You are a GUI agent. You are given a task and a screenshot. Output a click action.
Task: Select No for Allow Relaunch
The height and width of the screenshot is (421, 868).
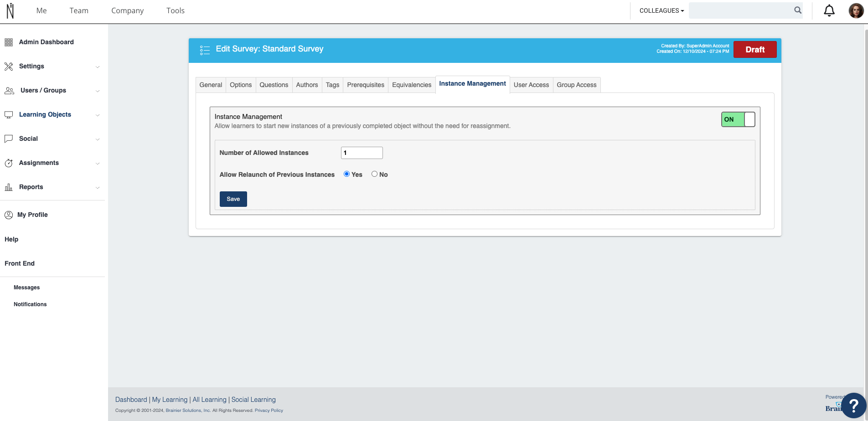(x=374, y=174)
